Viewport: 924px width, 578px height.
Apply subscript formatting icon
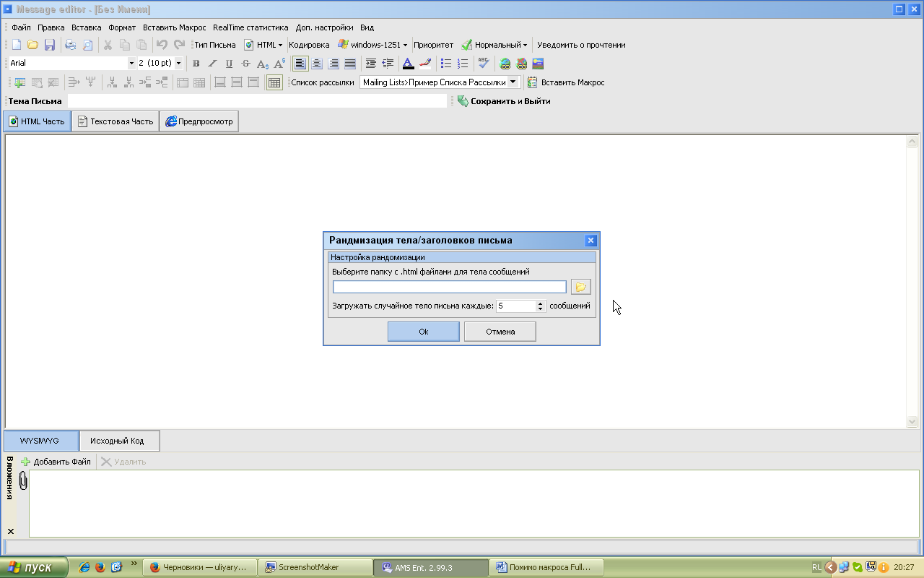pos(263,64)
